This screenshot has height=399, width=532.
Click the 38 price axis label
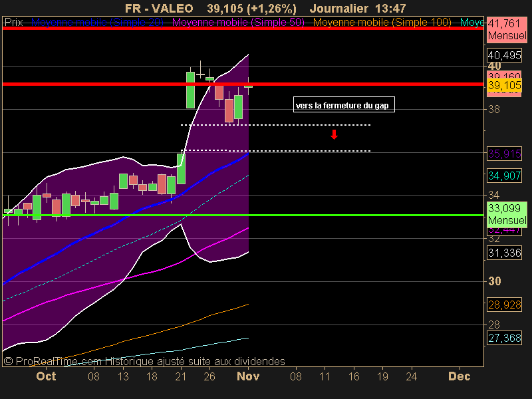click(494, 109)
